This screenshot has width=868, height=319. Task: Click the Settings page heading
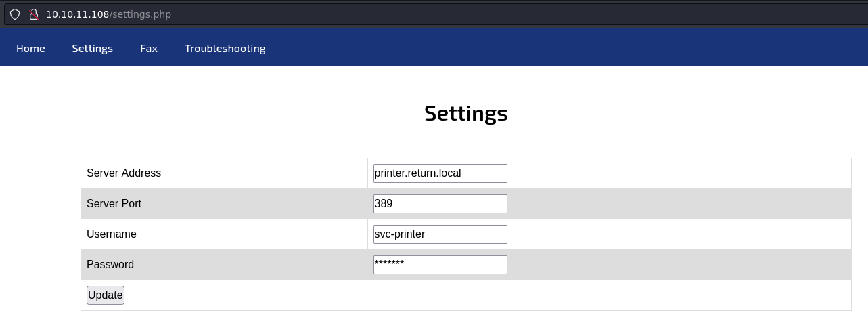[x=465, y=113]
